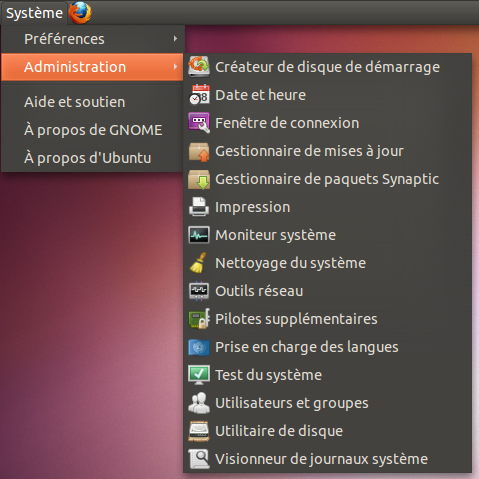
Task: Click the update manager box icon
Action: coord(199,151)
